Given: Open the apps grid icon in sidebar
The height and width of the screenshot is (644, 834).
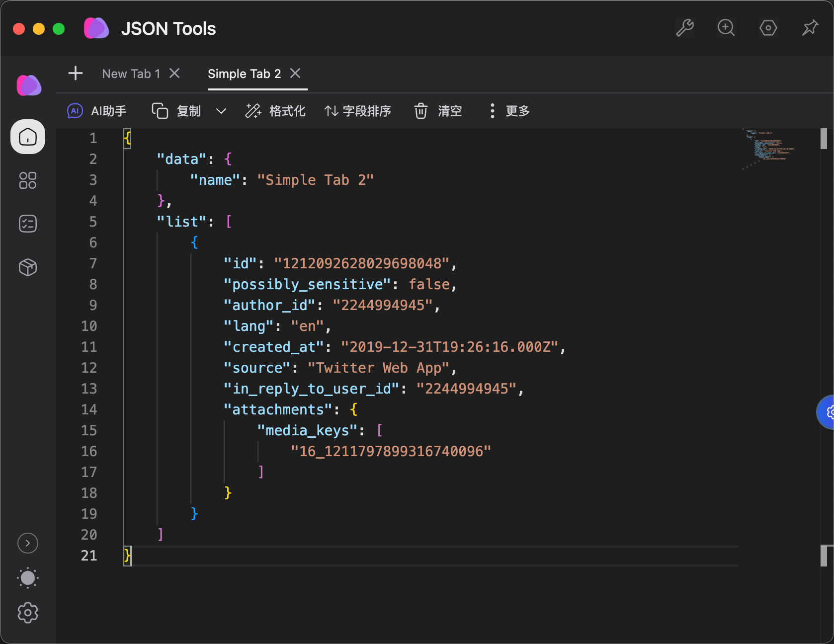Looking at the screenshot, I should pos(28,180).
